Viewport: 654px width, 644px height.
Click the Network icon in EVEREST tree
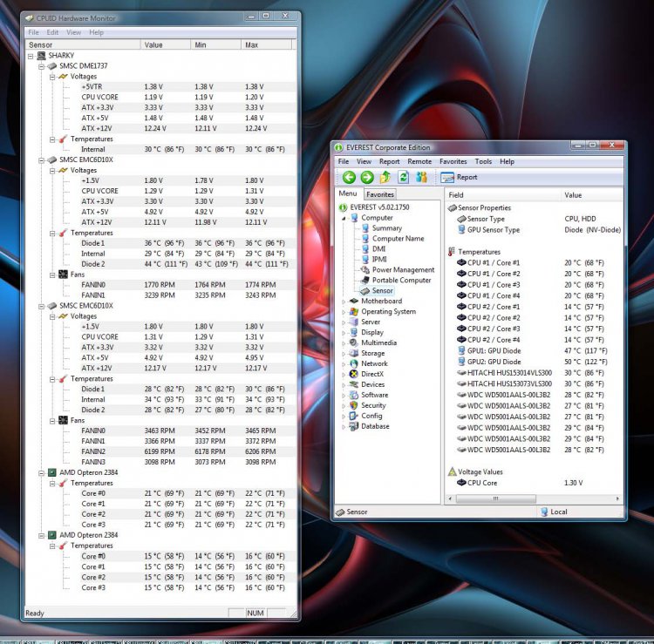point(354,363)
